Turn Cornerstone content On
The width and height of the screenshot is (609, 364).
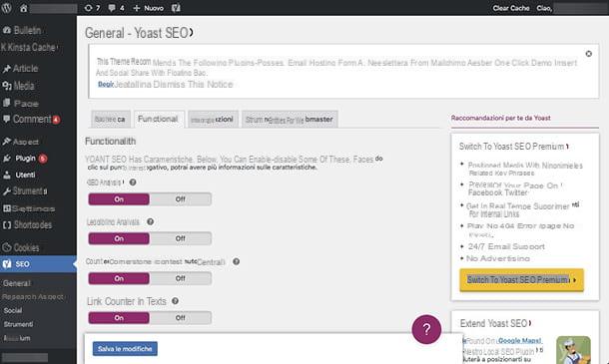click(119, 278)
